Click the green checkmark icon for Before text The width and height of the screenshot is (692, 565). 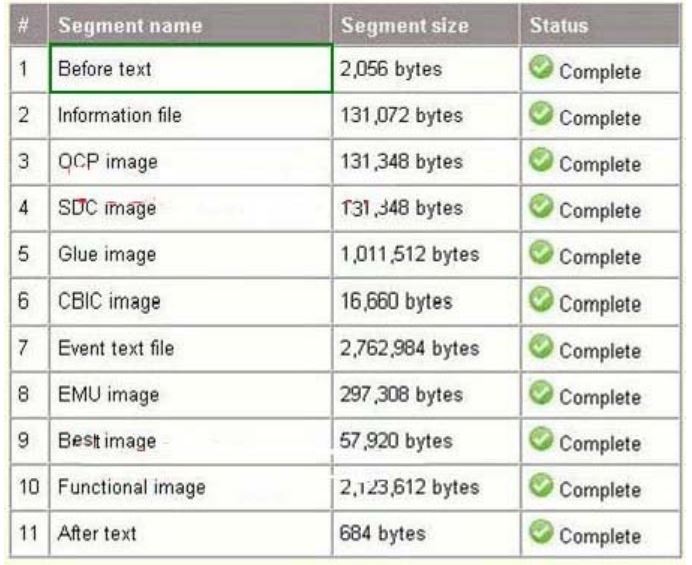point(541,67)
